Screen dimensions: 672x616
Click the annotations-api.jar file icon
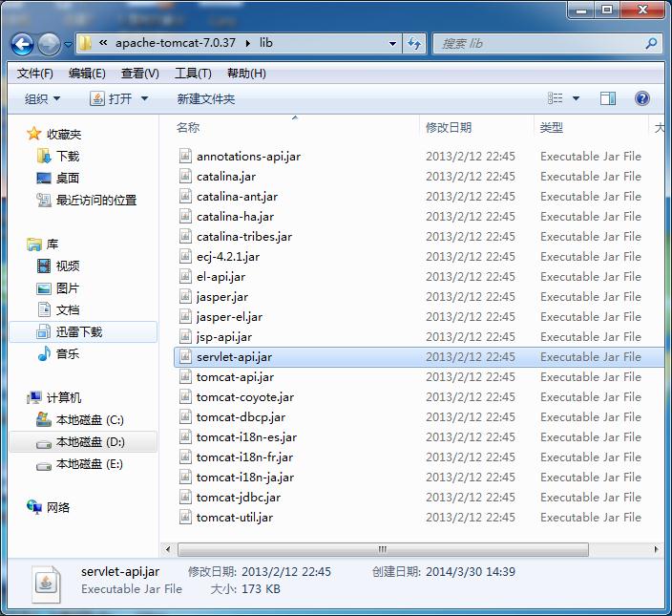click(x=185, y=156)
